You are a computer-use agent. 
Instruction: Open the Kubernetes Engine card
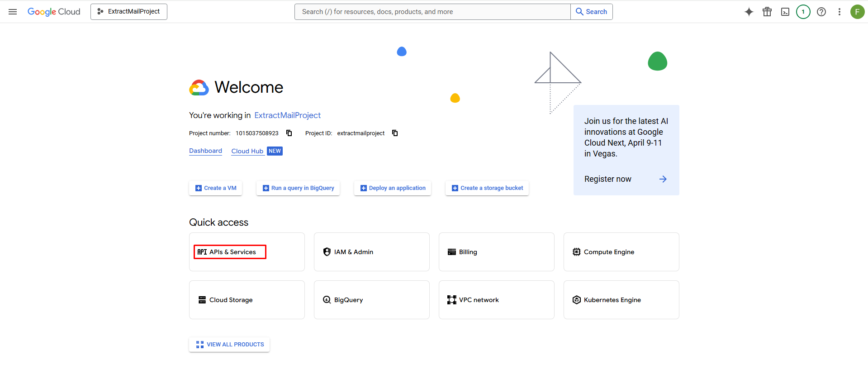(621, 300)
